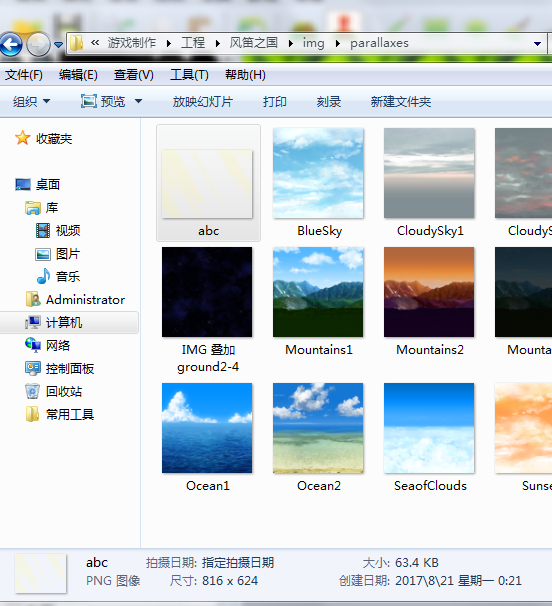Click the 刻录 toolbar button
552x606 pixels.
click(329, 102)
